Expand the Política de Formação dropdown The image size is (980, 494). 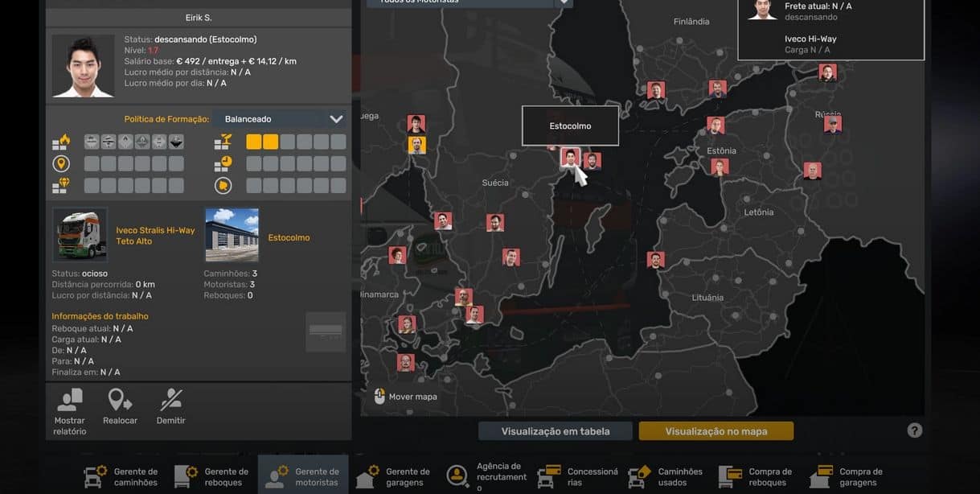tap(336, 119)
